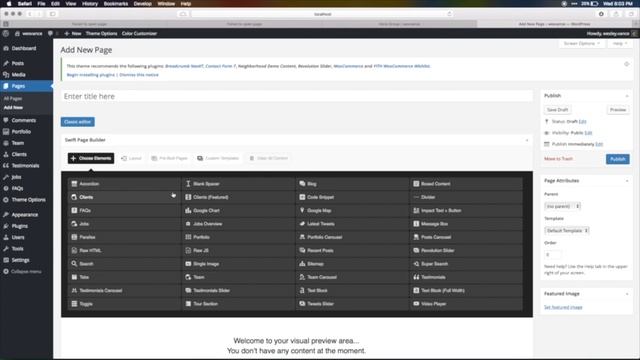
Task: Open the Template dropdown
Action: [x=567, y=231]
